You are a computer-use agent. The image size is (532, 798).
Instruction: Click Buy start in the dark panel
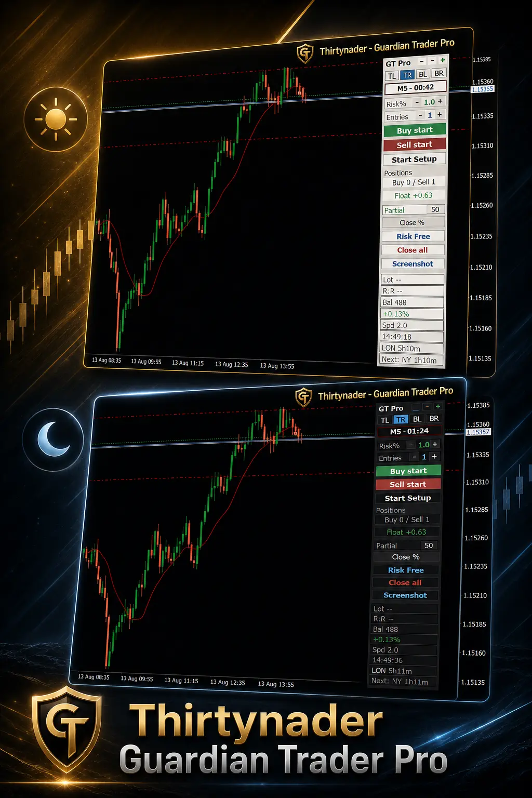pos(408,471)
